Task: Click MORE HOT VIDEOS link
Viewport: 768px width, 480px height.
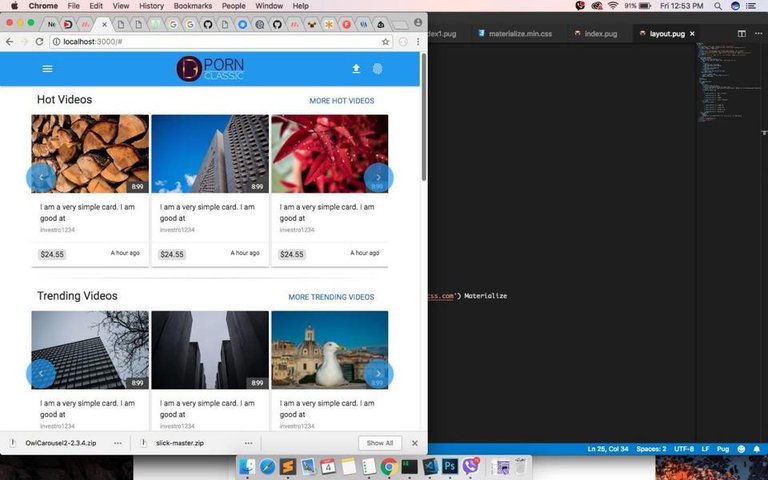Action: click(x=342, y=100)
